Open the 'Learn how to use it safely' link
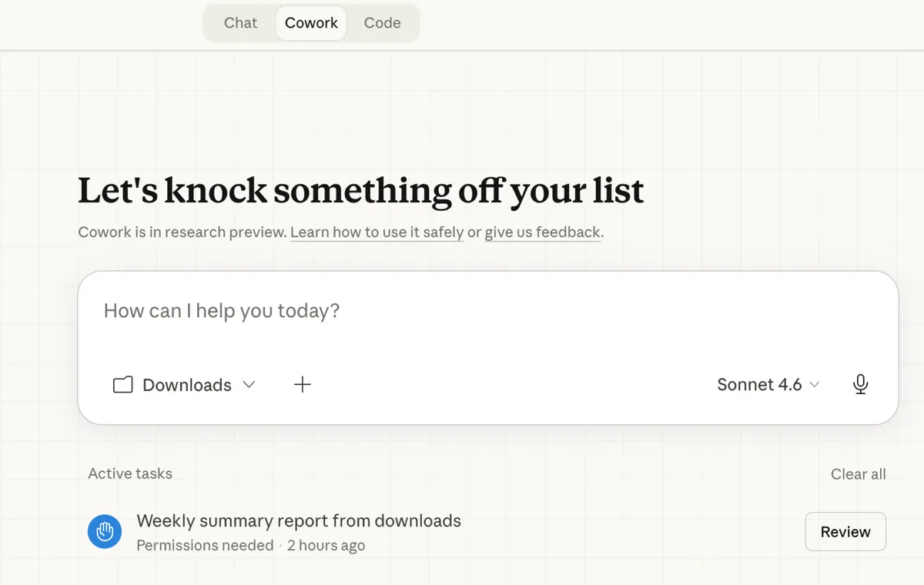 377,232
